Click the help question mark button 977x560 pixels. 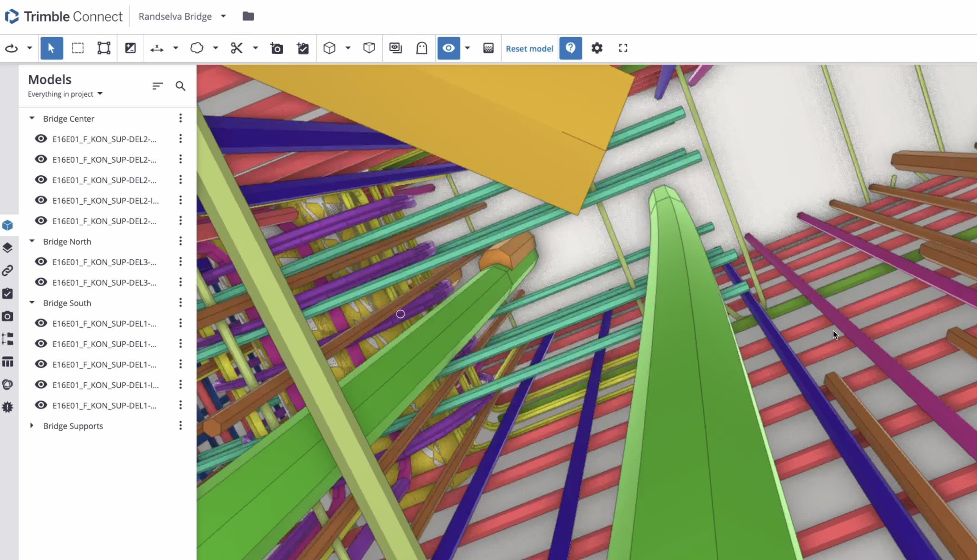pos(570,48)
